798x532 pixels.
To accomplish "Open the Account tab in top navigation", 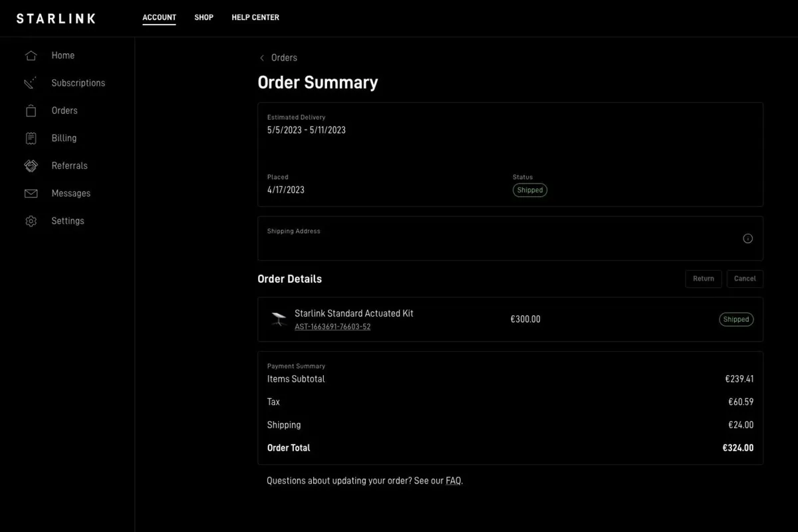I will [159, 17].
